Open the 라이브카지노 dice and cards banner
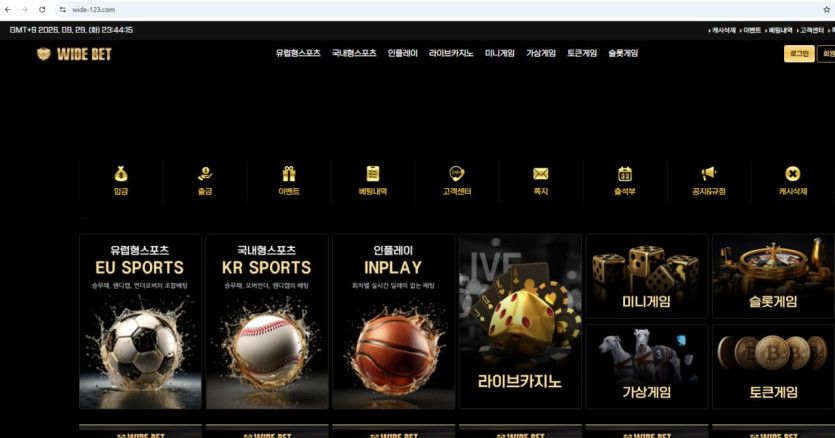Screen dimensions: 835x438 (x=520, y=321)
